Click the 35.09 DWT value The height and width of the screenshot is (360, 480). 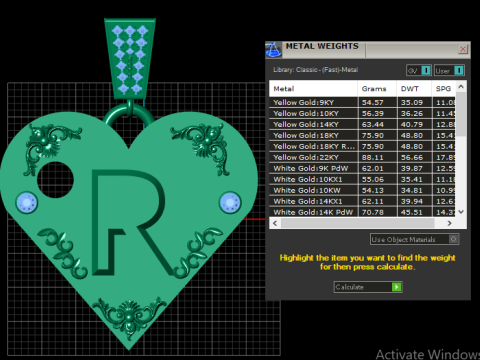(412, 103)
